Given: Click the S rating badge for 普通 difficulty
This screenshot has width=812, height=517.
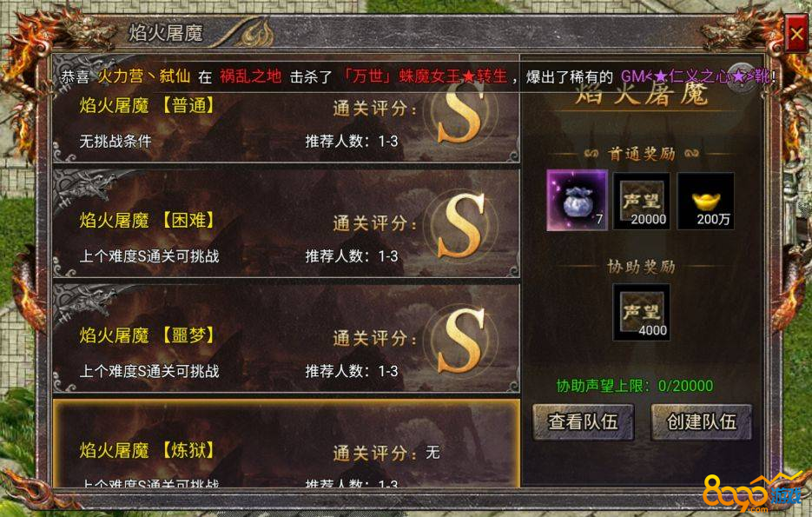Looking at the screenshot, I should click(460, 112).
